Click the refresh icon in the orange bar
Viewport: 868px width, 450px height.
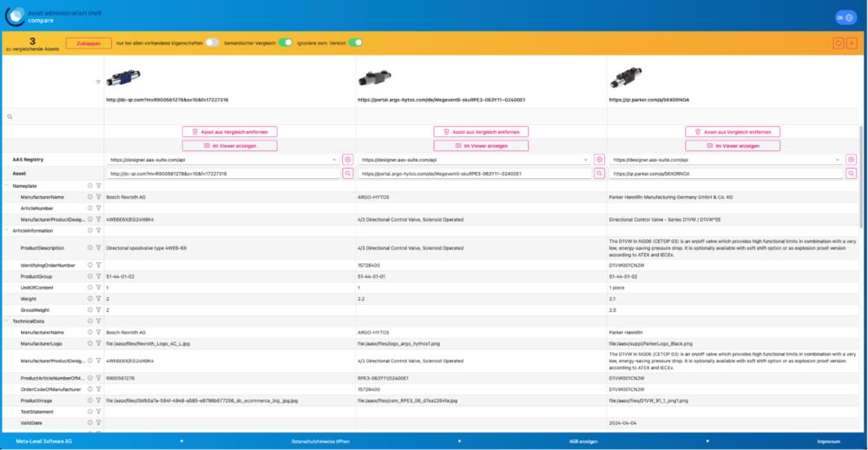(838, 43)
